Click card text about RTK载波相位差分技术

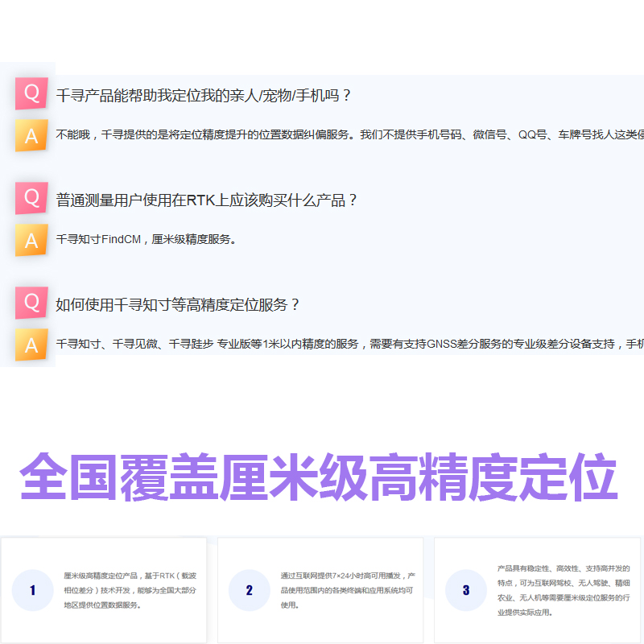130,590
